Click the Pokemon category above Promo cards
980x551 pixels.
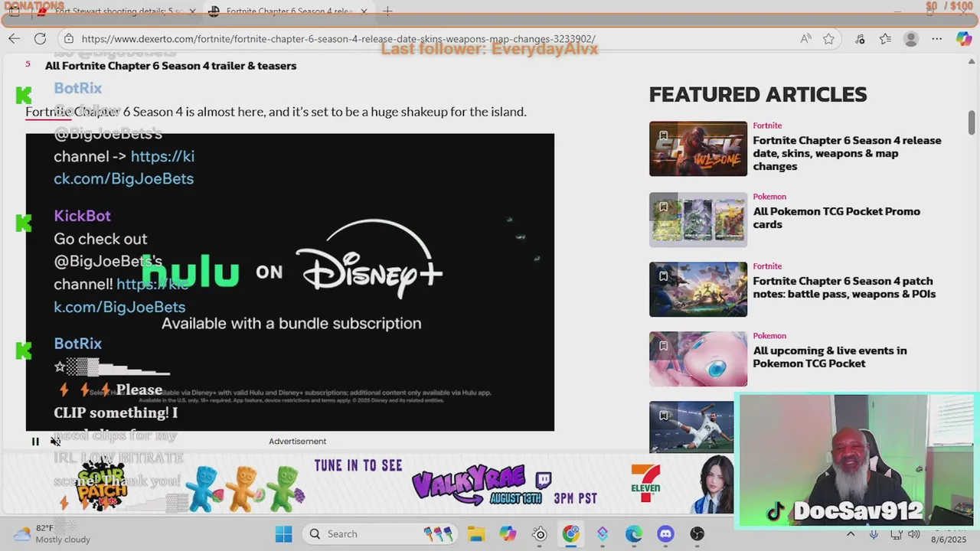coord(769,197)
